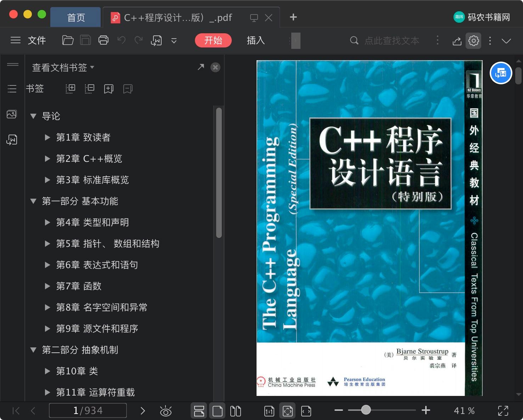Click the share export icon
This screenshot has height=420, width=523.
coord(457,41)
